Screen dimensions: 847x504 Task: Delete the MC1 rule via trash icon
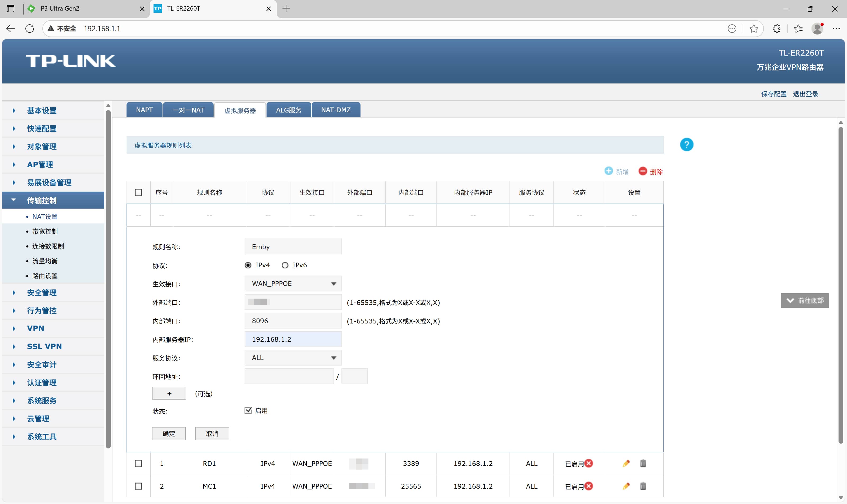click(643, 486)
